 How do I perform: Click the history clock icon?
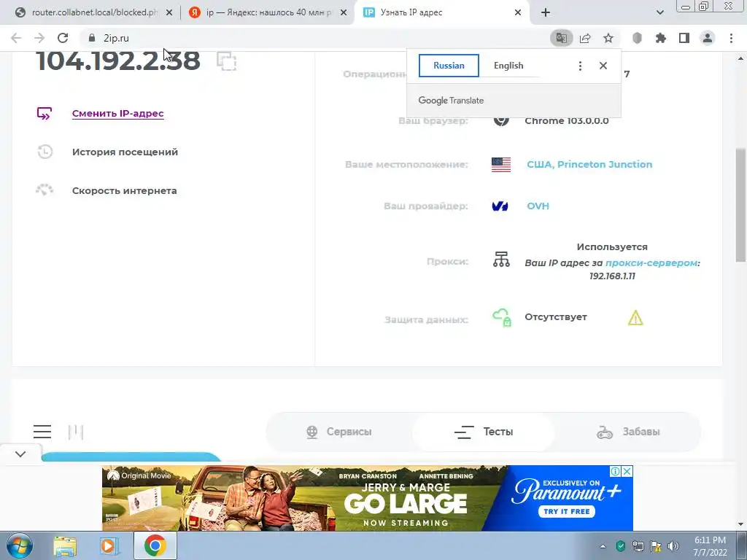tap(44, 152)
